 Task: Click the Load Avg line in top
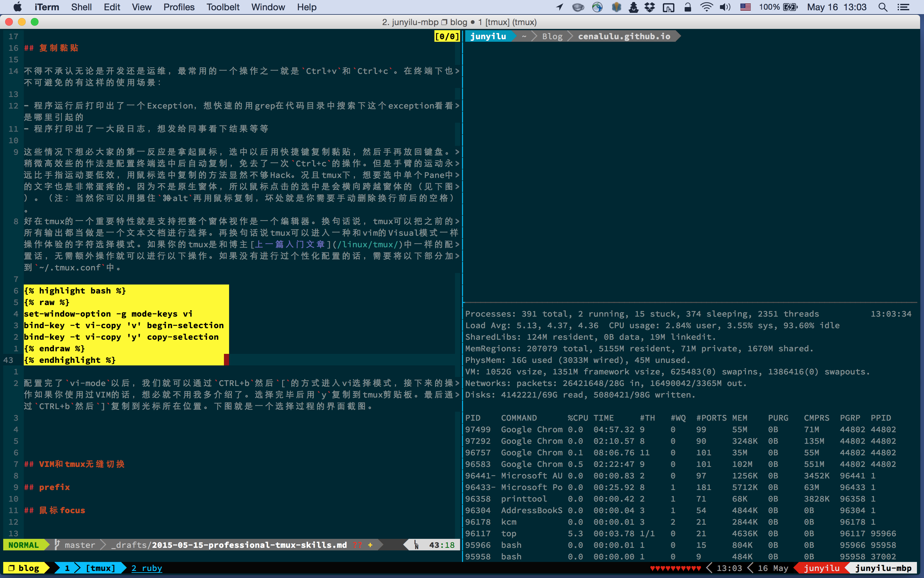point(652,325)
